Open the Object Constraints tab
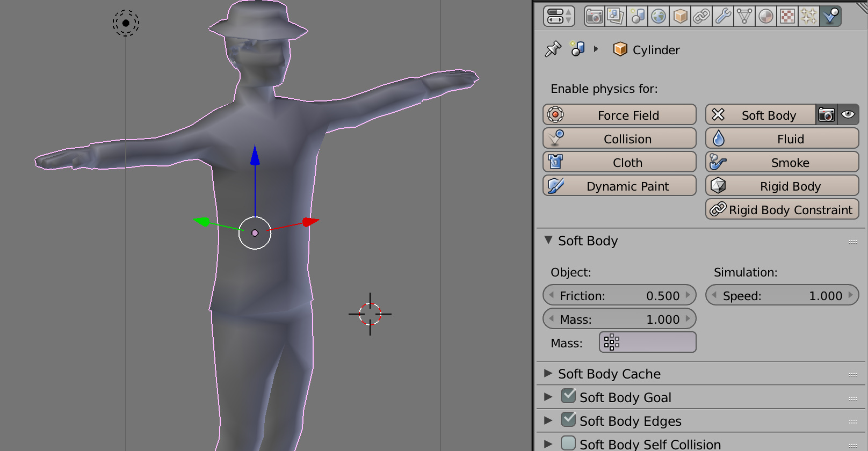Image resolution: width=868 pixels, height=451 pixels. 701,16
